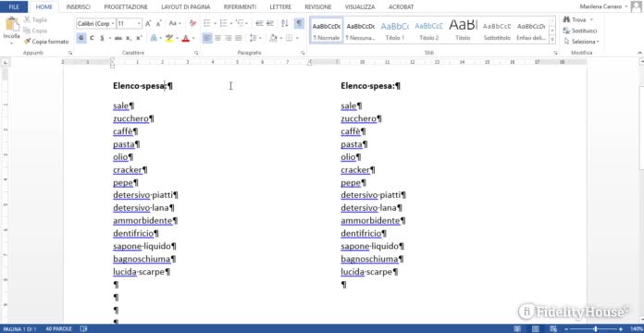
Task: Expand the styles gallery more arrow
Action: point(552,41)
